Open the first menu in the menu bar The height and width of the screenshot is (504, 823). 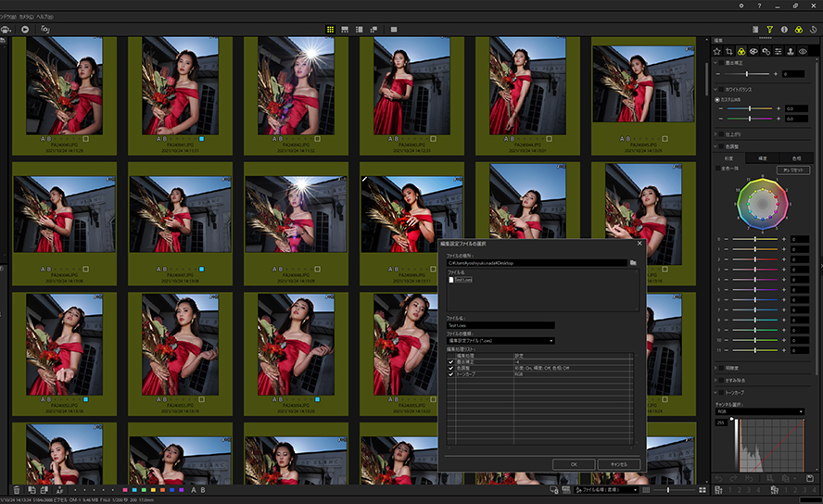pos(7,17)
